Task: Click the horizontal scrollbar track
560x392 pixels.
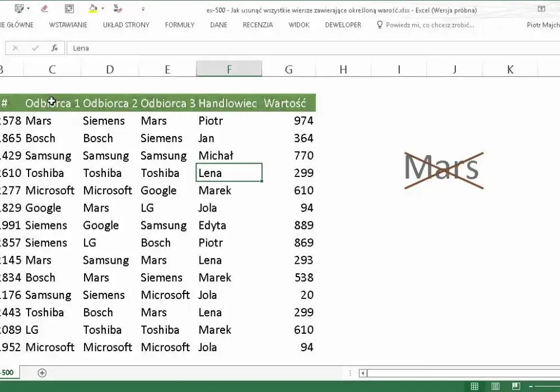Action: click(464, 373)
